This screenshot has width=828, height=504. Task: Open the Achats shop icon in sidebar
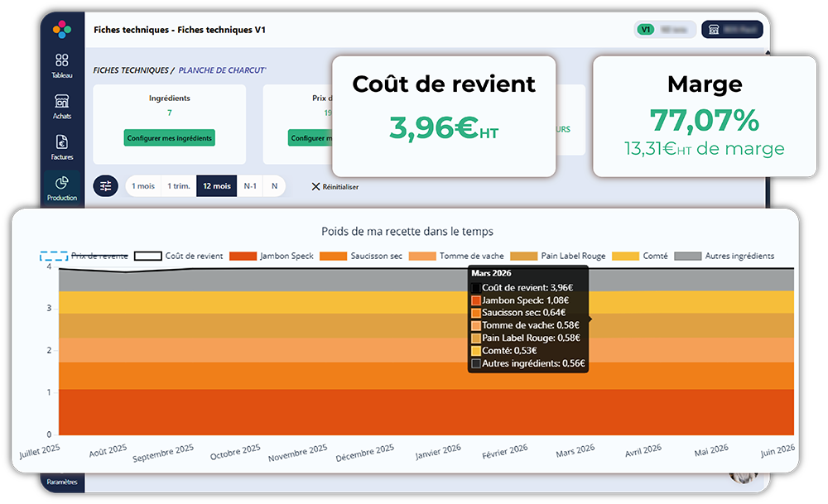62,101
